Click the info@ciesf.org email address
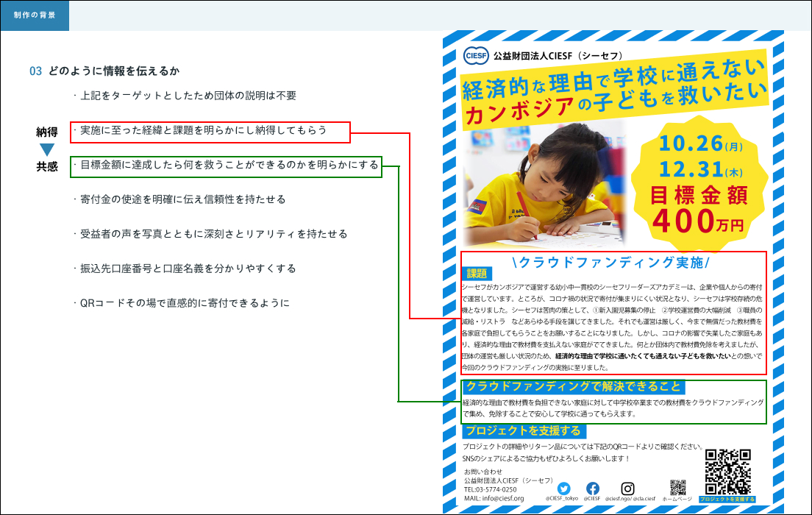The height and width of the screenshot is (515, 812). (x=494, y=498)
